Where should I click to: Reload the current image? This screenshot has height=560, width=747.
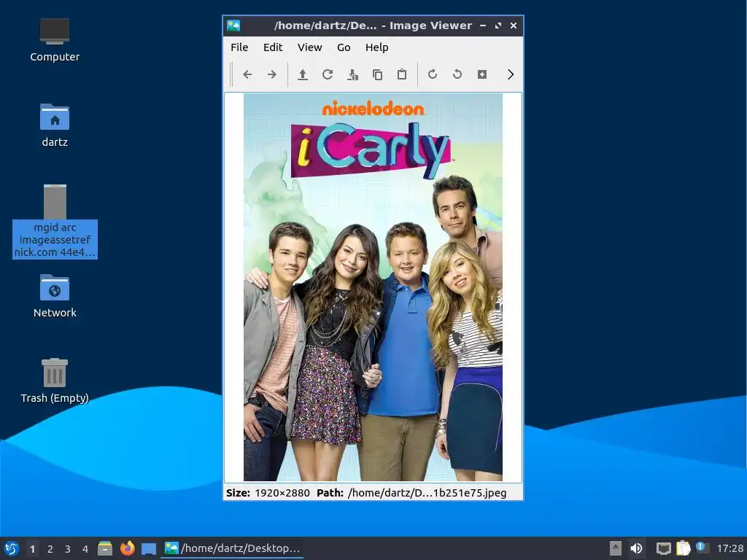point(328,74)
